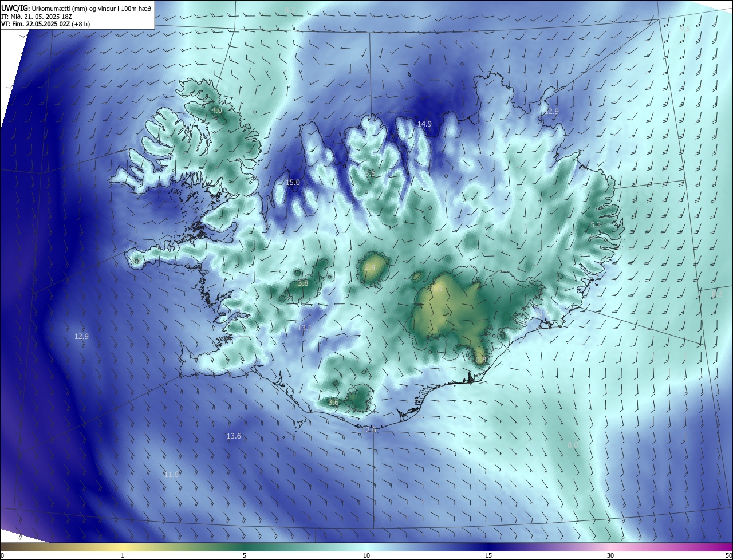The height and width of the screenshot is (560, 733).
Task: Click the 12.6 value off the south coast
Action: point(369,429)
